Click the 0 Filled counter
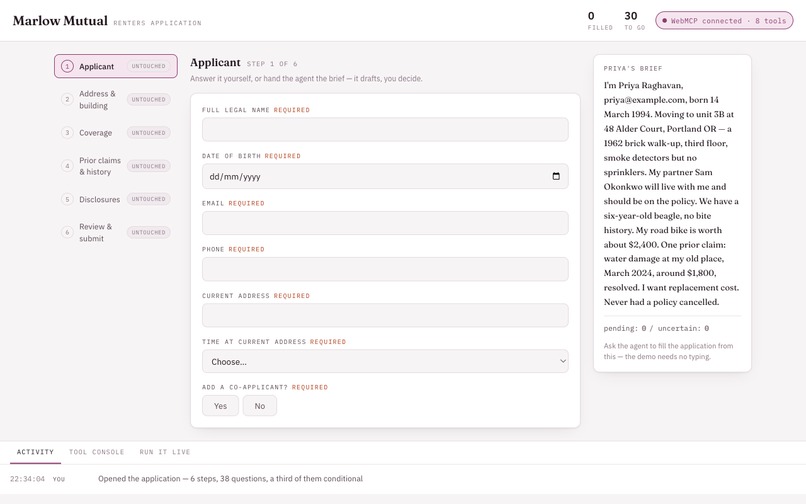The width and height of the screenshot is (806, 504). pyautogui.click(x=600, y=21)
